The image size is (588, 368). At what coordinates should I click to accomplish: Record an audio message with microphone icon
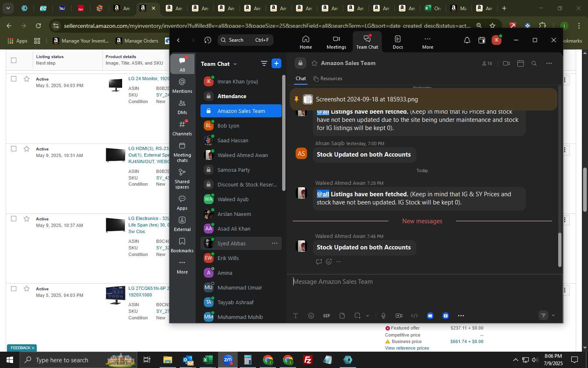click(383, 316)
